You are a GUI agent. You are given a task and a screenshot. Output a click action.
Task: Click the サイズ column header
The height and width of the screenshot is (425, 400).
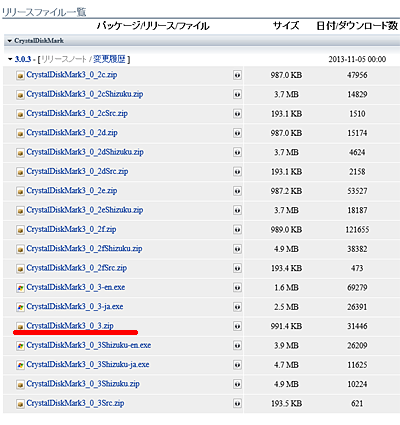(x=286, y=26)
